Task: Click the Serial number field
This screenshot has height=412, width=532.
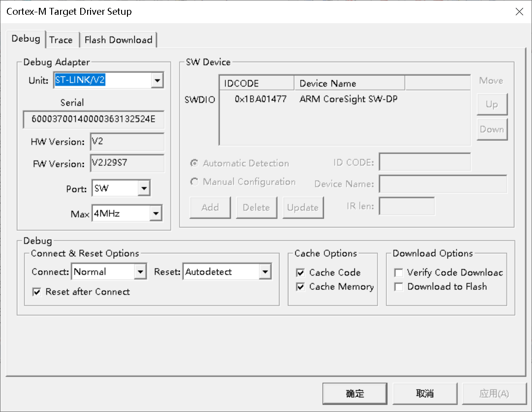Action: pyautogui.click(x=94, y=119)
